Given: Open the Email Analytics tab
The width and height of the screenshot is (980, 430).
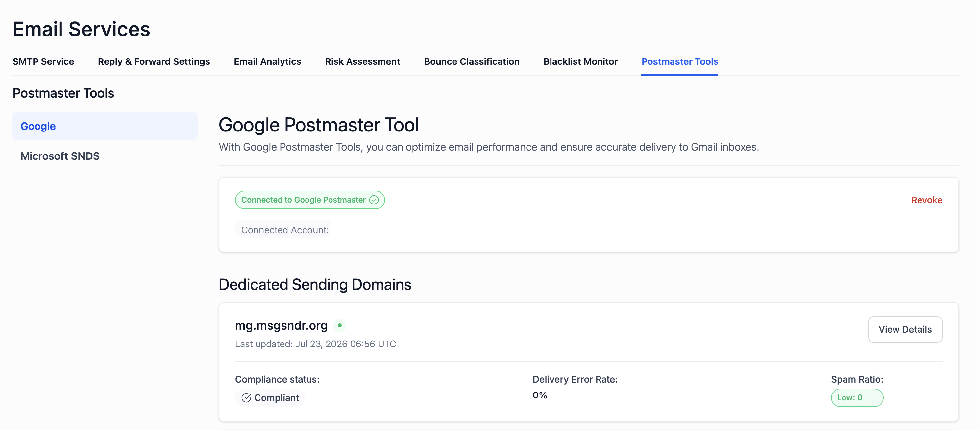Looking at the screenshot, I should (x=267, y=61).
